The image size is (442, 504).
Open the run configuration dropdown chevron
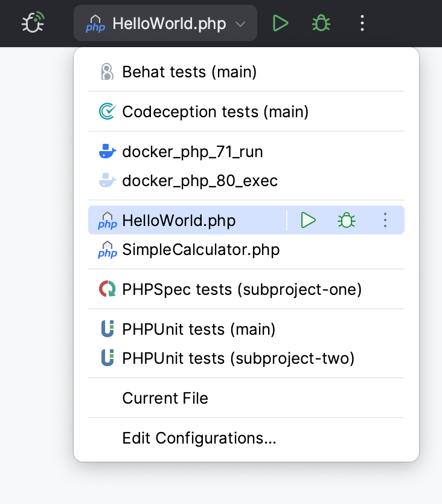coord(240,24)
